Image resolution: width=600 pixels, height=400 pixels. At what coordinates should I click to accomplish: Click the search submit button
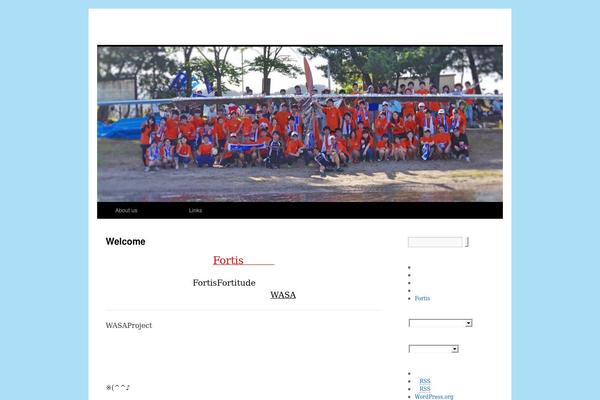(x=467, y=242)
